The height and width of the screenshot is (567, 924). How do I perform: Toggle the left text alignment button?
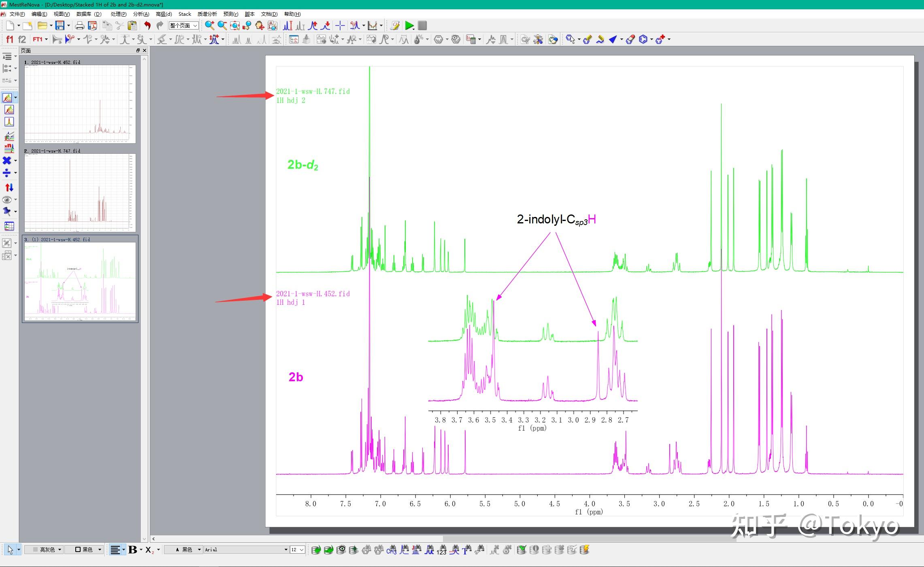115,550
